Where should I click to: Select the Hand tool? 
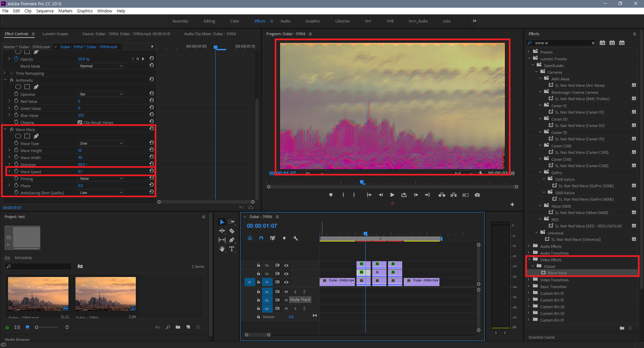(222, 249)
